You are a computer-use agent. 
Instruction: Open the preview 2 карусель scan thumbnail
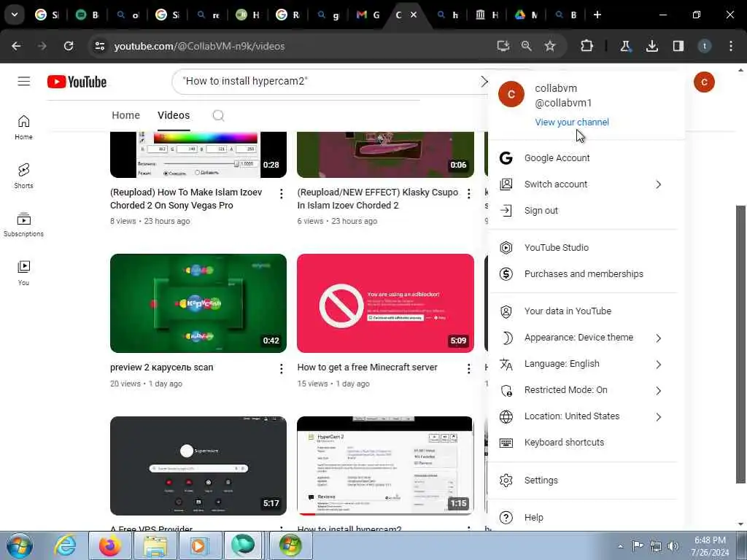point(198,303)
